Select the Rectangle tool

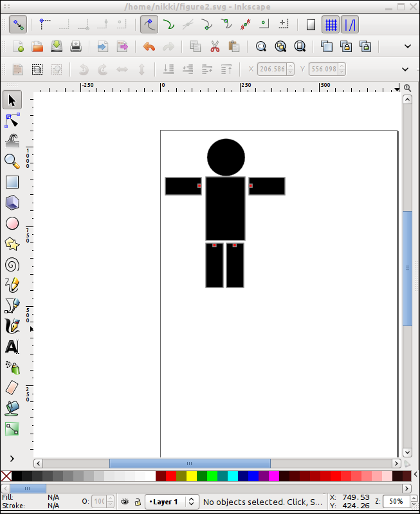pos(12,182)
